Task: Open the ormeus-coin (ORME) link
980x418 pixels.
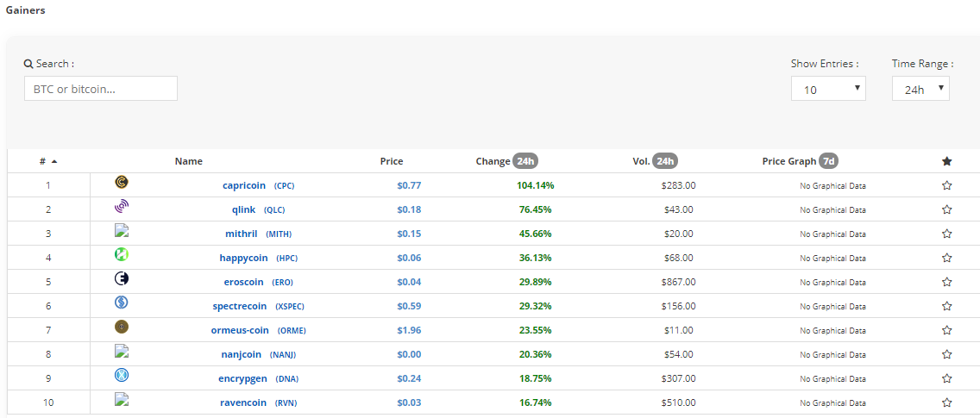Action: pos(258,331)
